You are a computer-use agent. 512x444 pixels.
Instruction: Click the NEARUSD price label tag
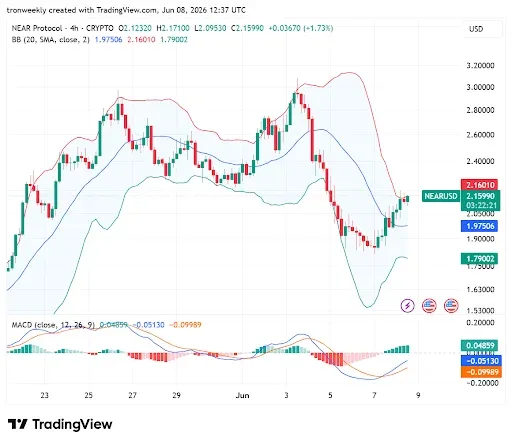coord(441,196)
